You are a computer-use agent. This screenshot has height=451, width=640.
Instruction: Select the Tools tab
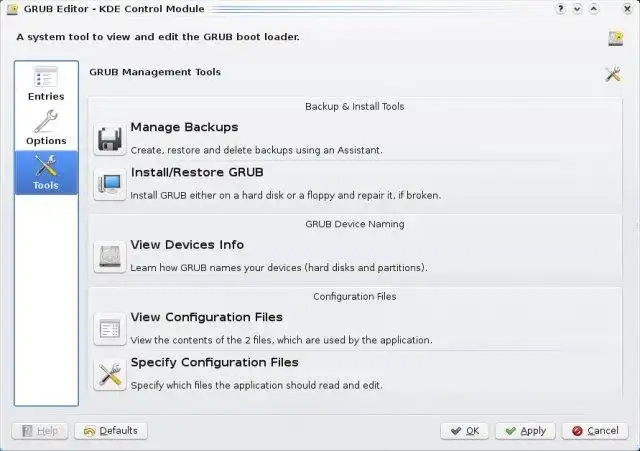click(x=46, y=173)
